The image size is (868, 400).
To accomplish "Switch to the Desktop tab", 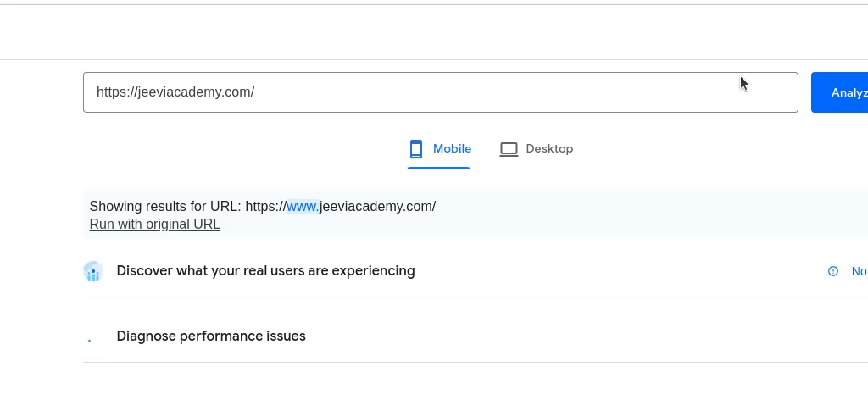I will (536, 149).
